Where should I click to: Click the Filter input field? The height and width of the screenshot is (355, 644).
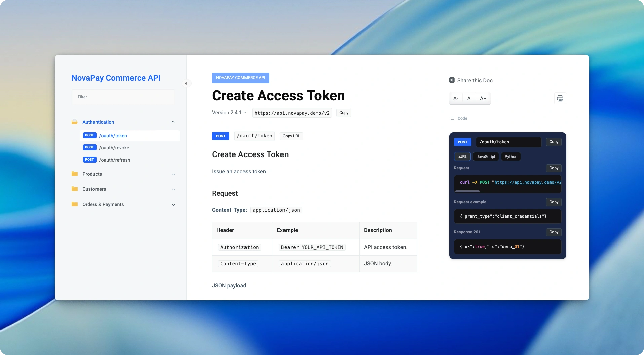pos(123,97)
